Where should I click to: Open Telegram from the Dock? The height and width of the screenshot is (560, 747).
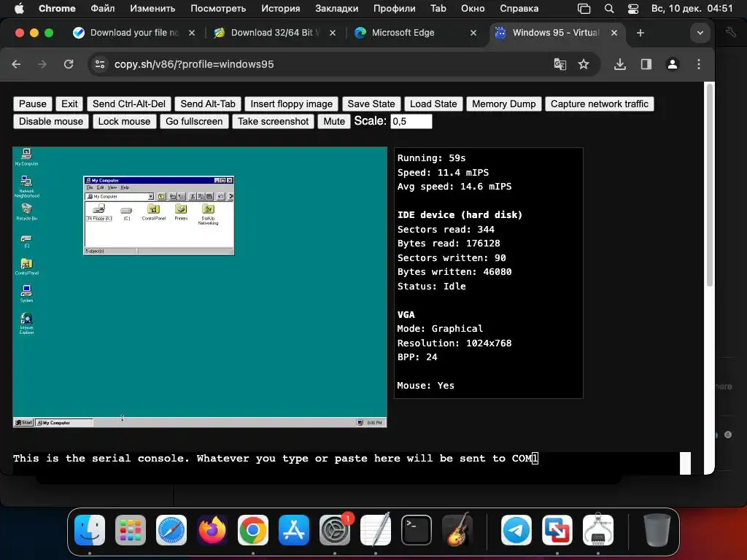pos(516,529)
